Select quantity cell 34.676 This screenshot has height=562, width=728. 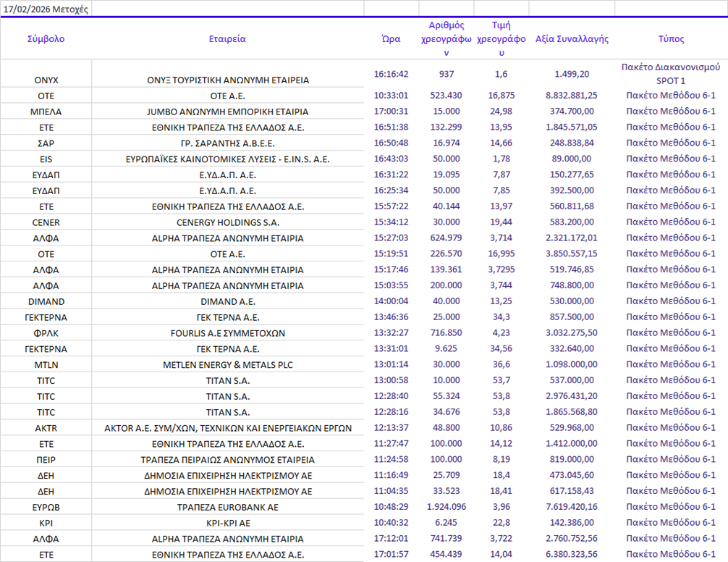point(446,411)
